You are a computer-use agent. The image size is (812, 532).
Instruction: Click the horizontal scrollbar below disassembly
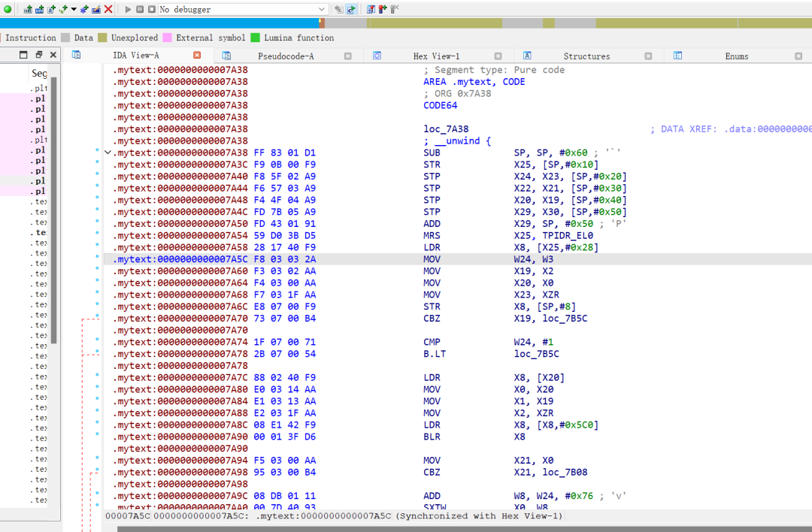pyautogui.click(x=465, y=529)
